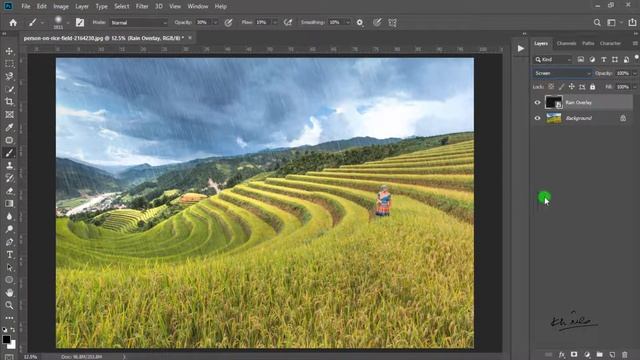Switch to the Character tab
Viewport: 640px width, 360px height.
point(610,43)
